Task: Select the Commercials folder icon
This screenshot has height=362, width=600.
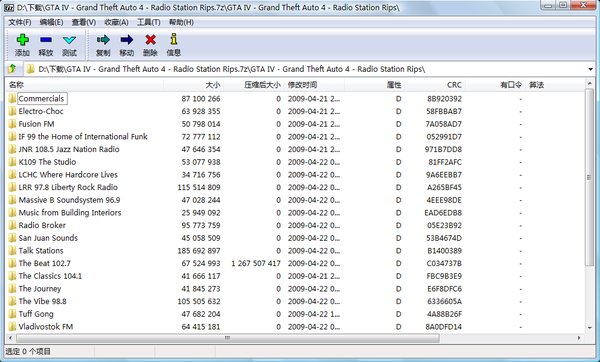Action: point(12,99)
